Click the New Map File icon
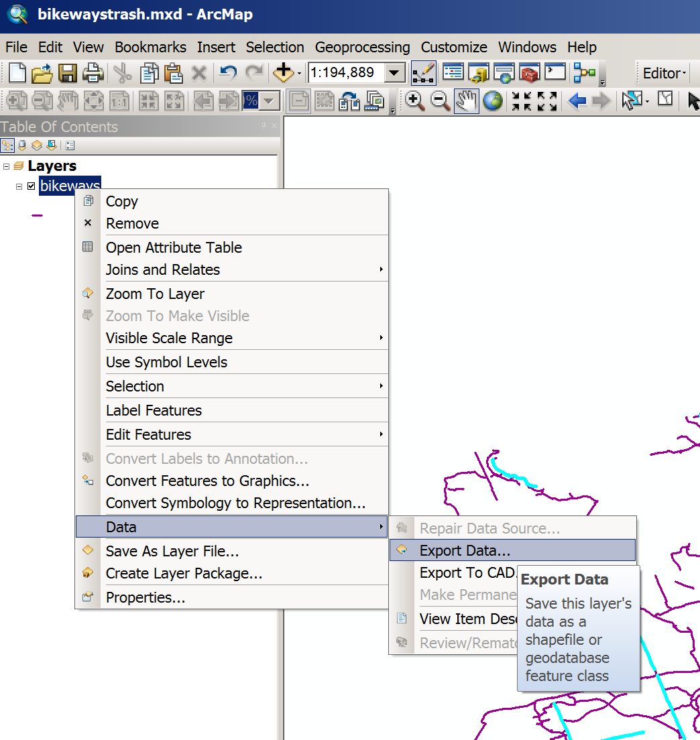The image size is (700, 740). pyautogui.click(x=17, y=72)
